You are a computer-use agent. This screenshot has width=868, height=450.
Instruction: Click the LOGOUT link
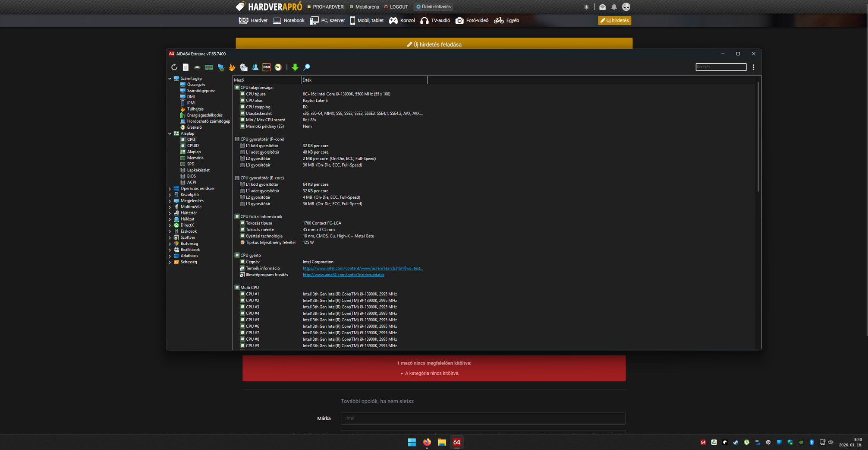396,7
